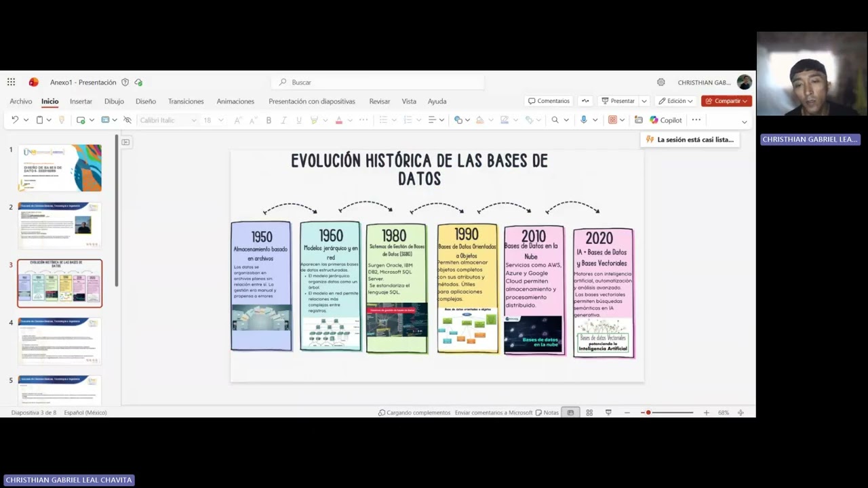Open Copilot from the ribbon
Image resolution: width=868 pixels, height=488 pixels.
pyautogui.click(x=666, y=120)
